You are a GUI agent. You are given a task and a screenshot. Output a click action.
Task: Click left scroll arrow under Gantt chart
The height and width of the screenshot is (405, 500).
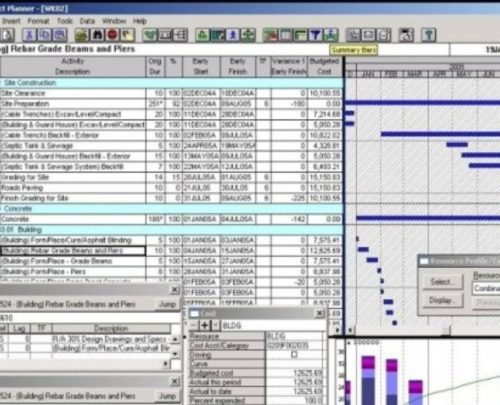(x=350, y=330)
